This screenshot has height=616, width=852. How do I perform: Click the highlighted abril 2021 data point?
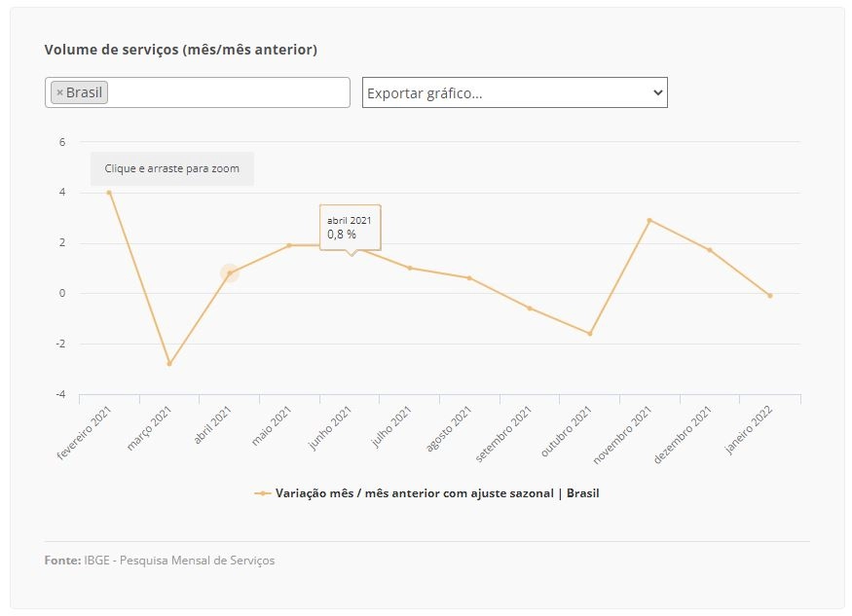tap(229, 273)
